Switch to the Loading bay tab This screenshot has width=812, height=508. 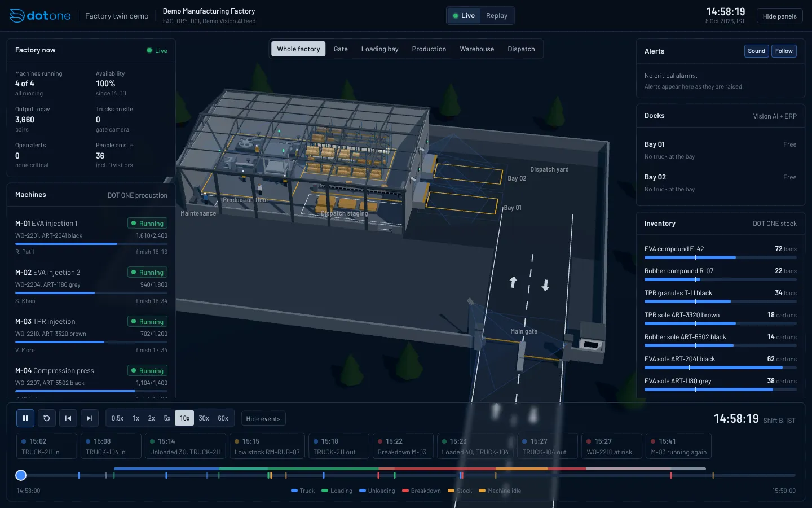coord(379,49)
